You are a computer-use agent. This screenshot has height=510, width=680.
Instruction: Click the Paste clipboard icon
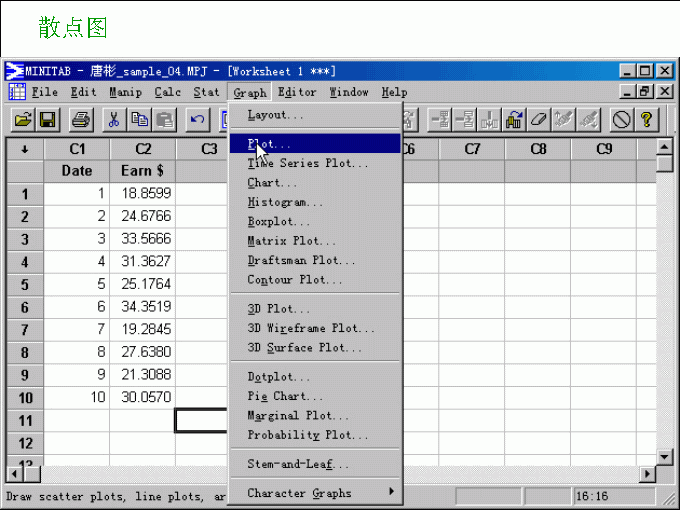point(164,120)
